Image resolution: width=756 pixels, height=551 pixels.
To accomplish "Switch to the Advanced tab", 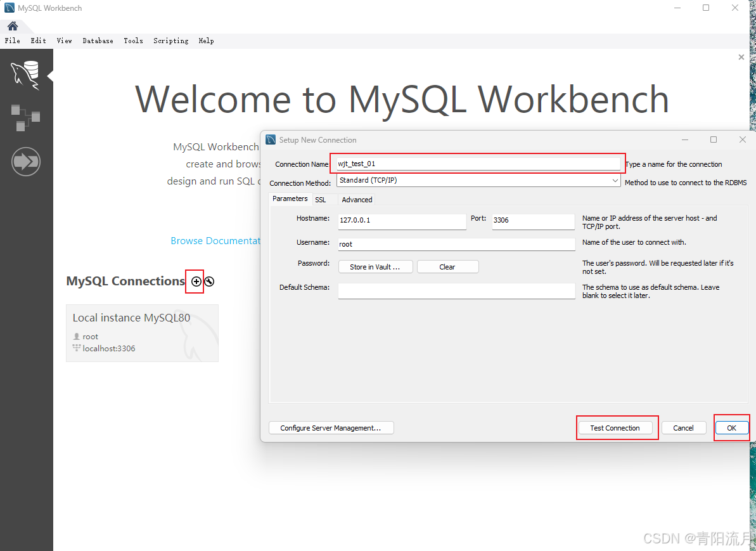I will click(357, 200).
